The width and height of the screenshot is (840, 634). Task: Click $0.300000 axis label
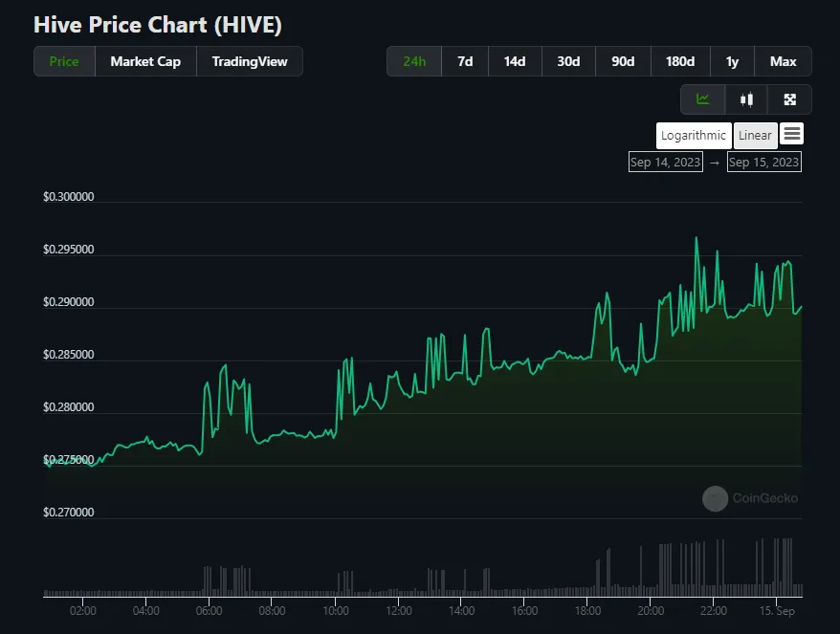point(69,197)
